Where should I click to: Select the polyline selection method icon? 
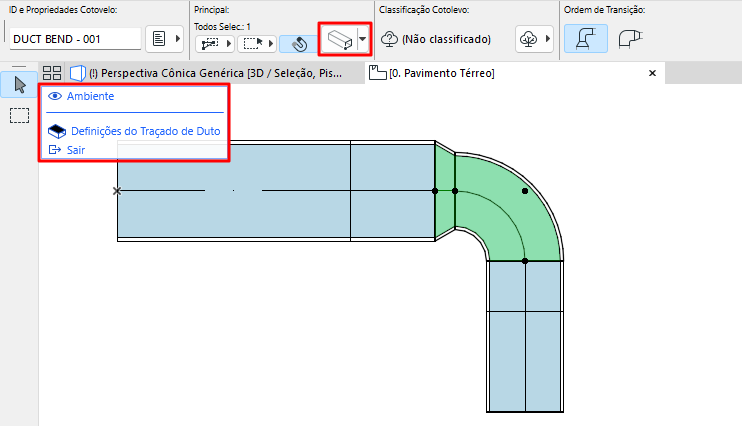210,44
